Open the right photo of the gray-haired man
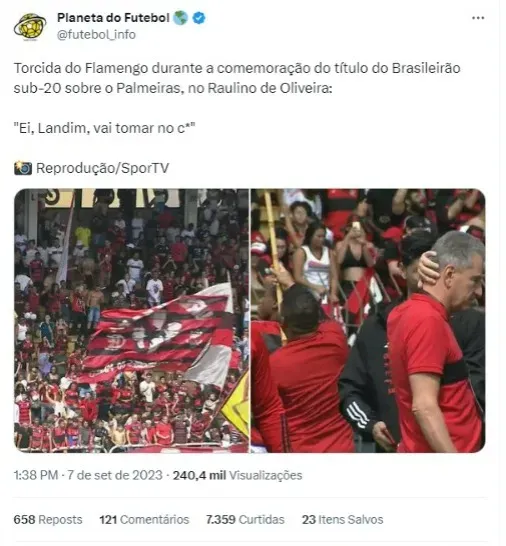 click(368, 320)
